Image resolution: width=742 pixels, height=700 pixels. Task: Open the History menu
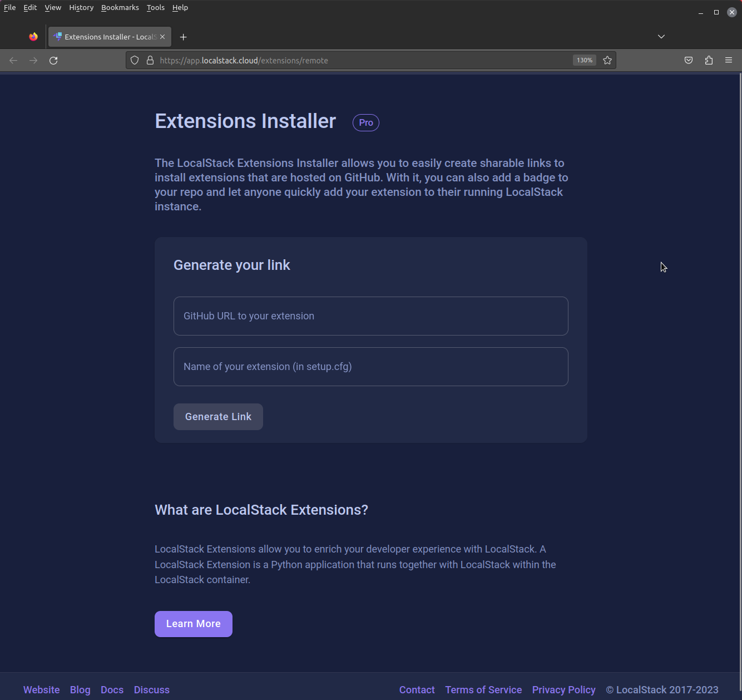coord(81,7)
